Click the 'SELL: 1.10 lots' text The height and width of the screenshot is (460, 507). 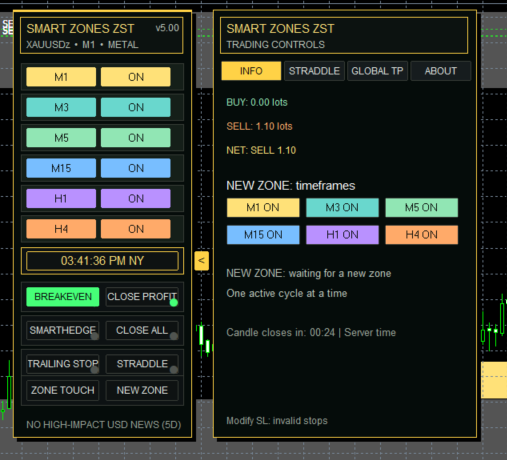pos(259,126)
